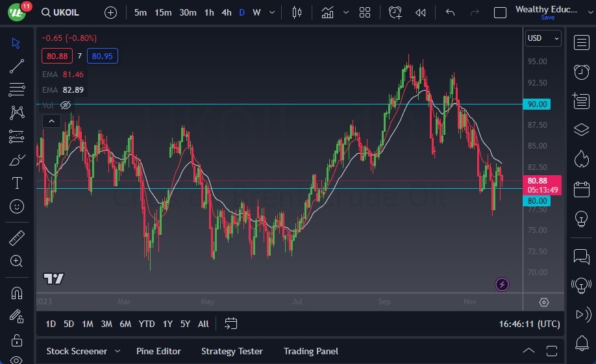
Task: Add a symbol to compare
Action: [110, 12]
